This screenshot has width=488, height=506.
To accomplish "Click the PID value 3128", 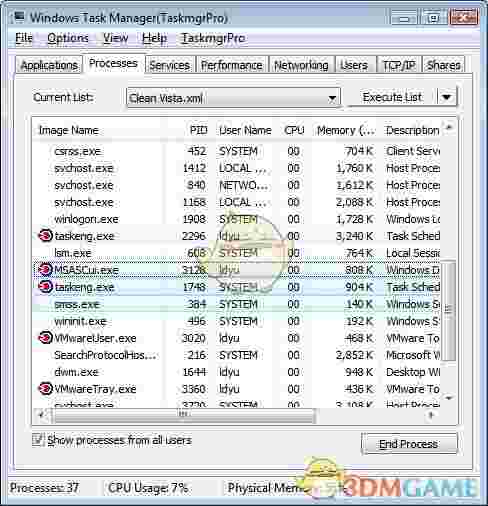I will pos(194,270).
